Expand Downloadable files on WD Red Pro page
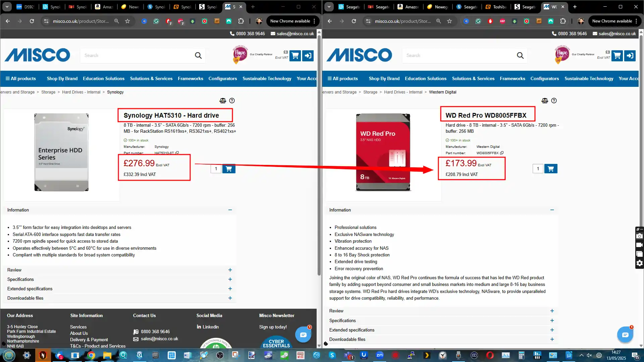 point(552,340)
